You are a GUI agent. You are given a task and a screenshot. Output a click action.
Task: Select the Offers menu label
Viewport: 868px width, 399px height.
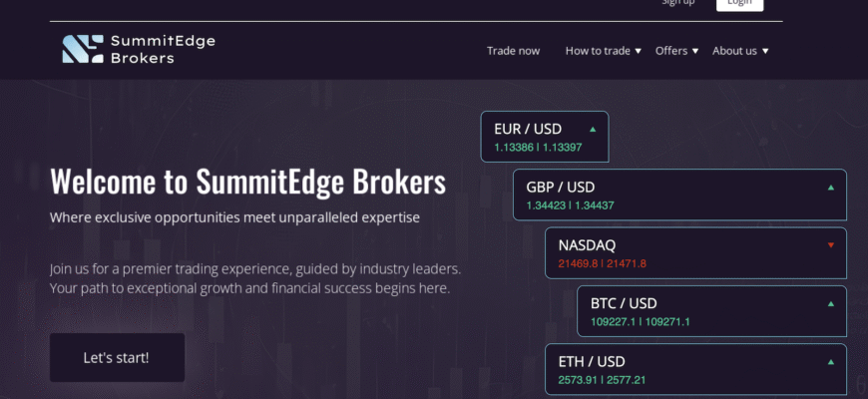click(671, 51)
